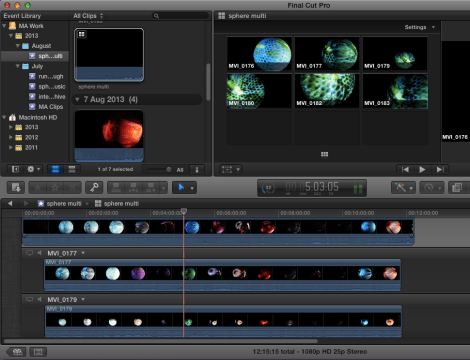Open the gear action menu
The height and width of the screenshot is (360, 470).
(33, 169)
